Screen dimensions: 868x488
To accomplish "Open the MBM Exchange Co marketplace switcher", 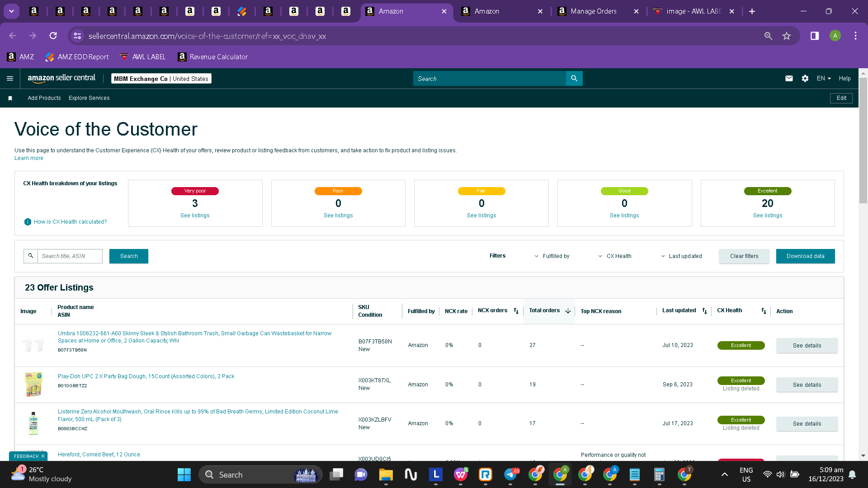I will [161, 79].
